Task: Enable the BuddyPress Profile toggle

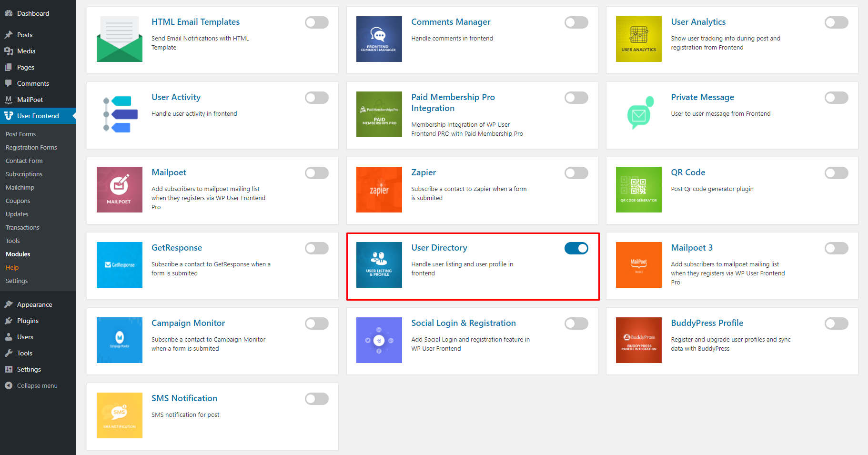Action: pyautogui.click(x=837, y=324)
